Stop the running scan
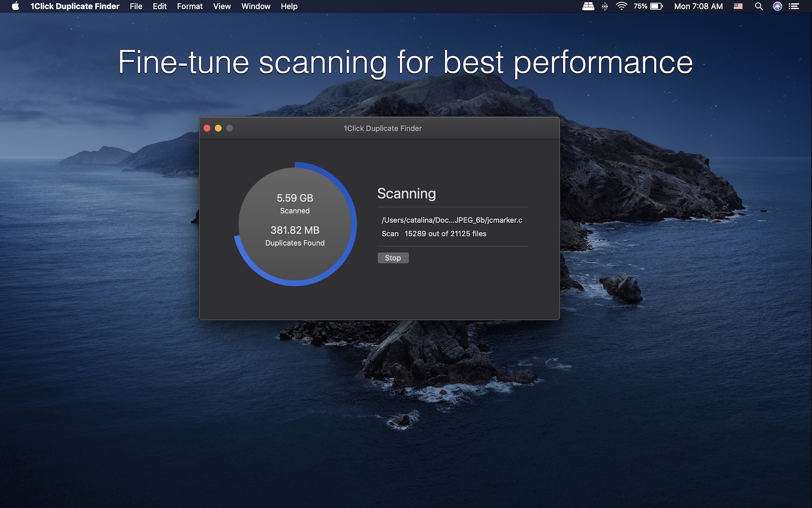The height and width of the screenshot is (508, 812). click(393, 258)
